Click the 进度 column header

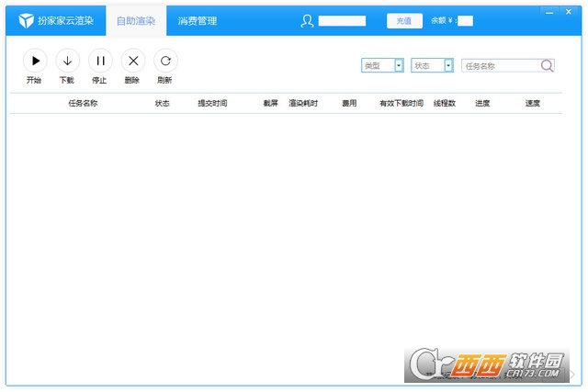pyautogui.click(x=482, y=103)
